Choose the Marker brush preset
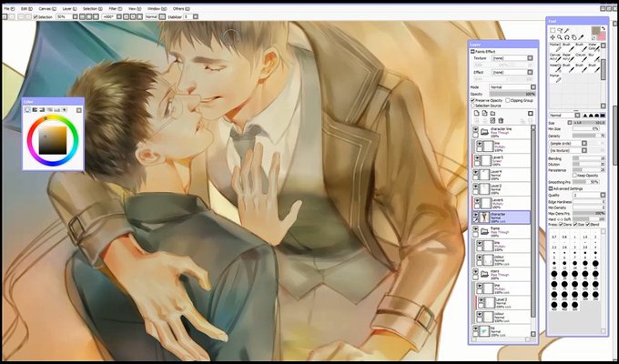 pyautogui.click(x=555, y=78)
